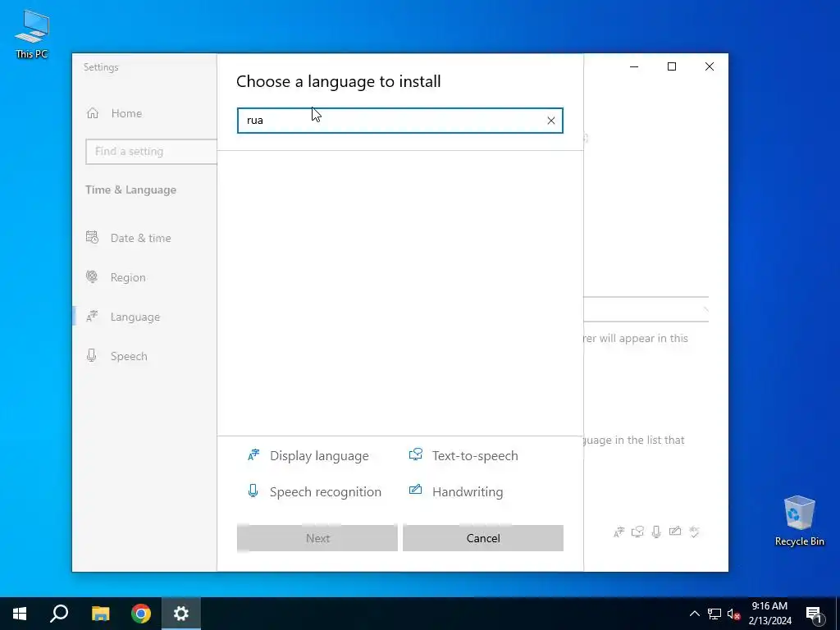
Task: Click handwriting feature icon on language row
Action: 675,531
